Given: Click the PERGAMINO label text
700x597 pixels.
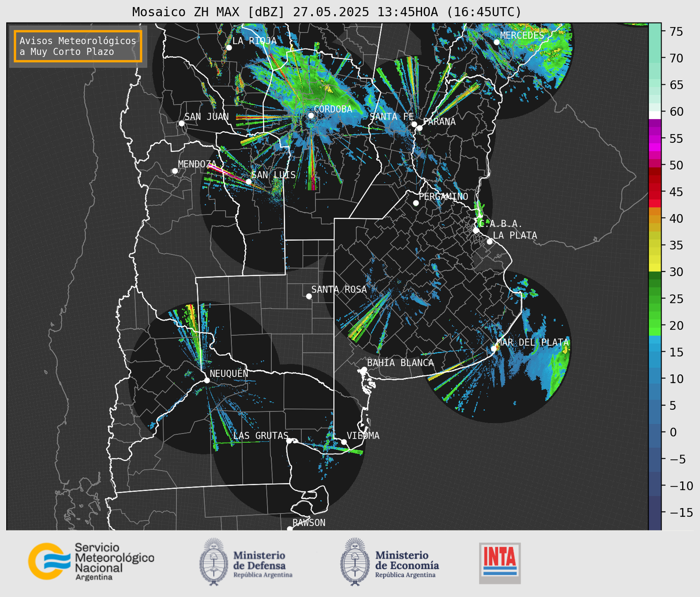Looking at the screenshot, I should [x=444, y=196].
